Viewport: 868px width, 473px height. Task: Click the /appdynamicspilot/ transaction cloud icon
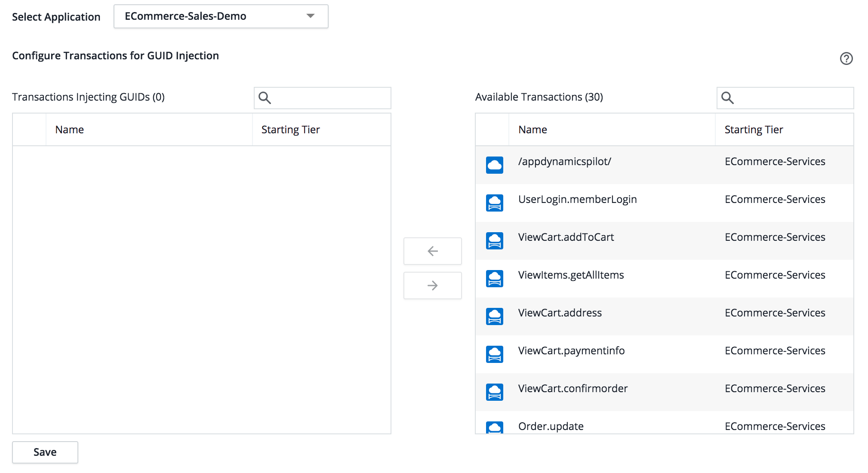[x=495, y=165]
